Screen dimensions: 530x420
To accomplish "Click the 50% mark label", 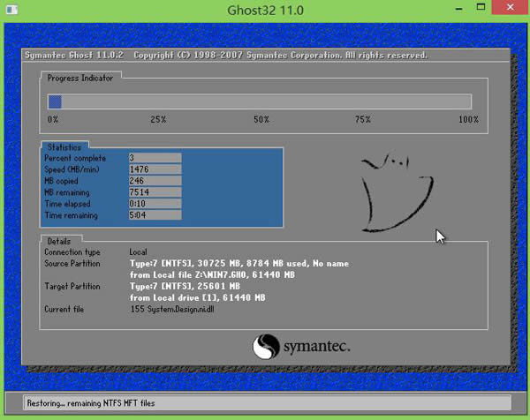I will click(261, 119).
